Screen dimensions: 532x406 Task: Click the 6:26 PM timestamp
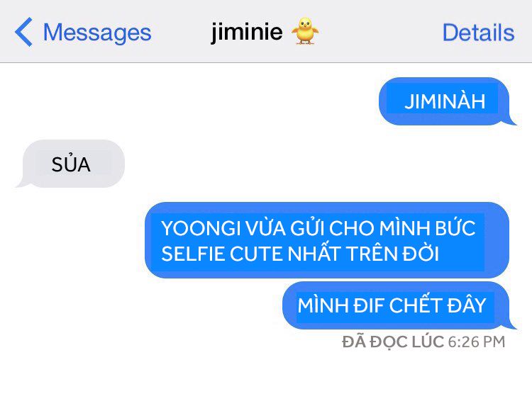(x=477, y=342)
